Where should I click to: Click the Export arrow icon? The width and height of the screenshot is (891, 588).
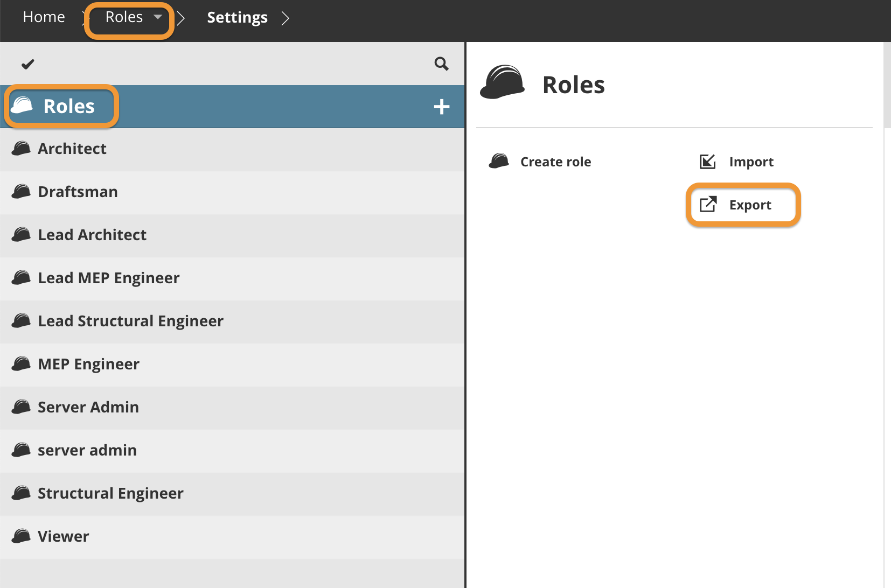pyautogui.click(x=708, y=205)
